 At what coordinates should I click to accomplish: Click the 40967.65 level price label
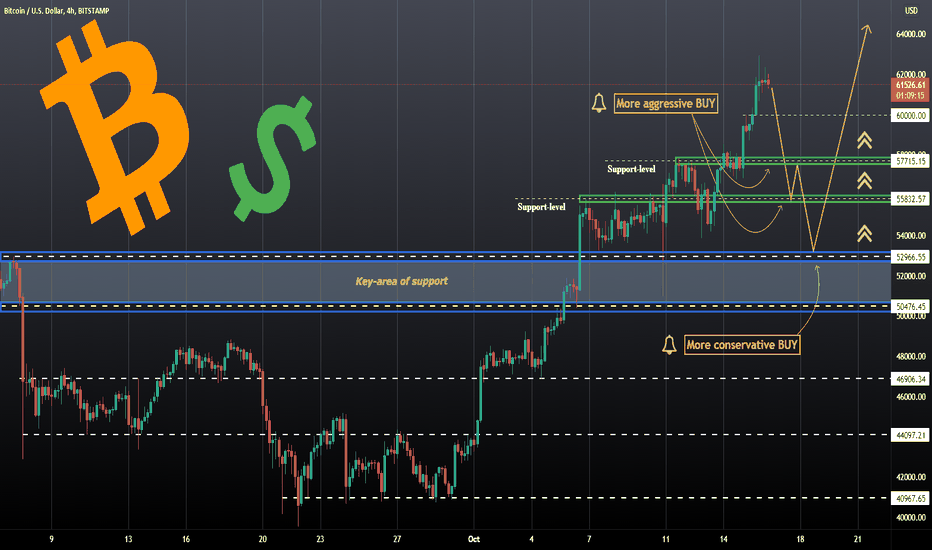point(910,498)
